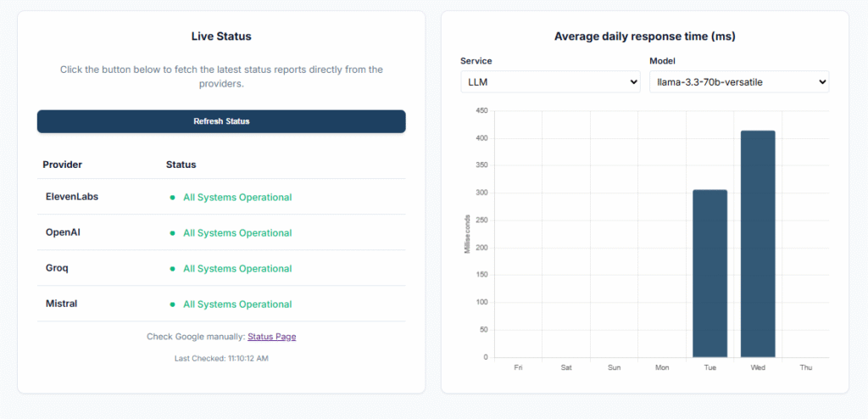Click the green status dot for ElevenLabs
Viewport: 868px width, 419px height.
click(173, 198)
